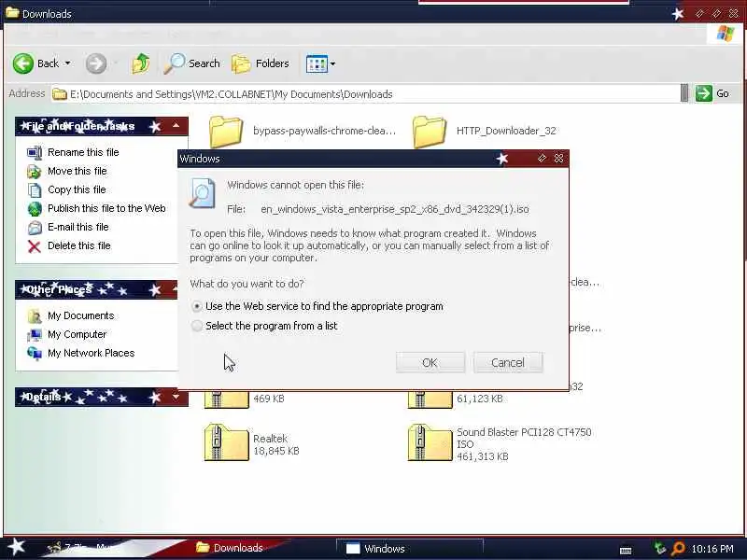The height and width of the screenshot is (560, 747).
Task: Click the Downloads window title folder icon
Action: (x=12, y=12)
